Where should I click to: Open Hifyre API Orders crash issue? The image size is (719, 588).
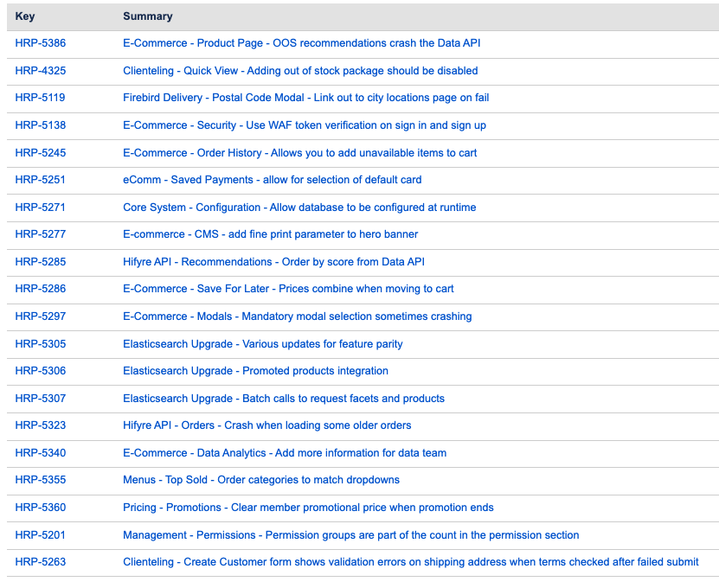[x=266, y=425]
